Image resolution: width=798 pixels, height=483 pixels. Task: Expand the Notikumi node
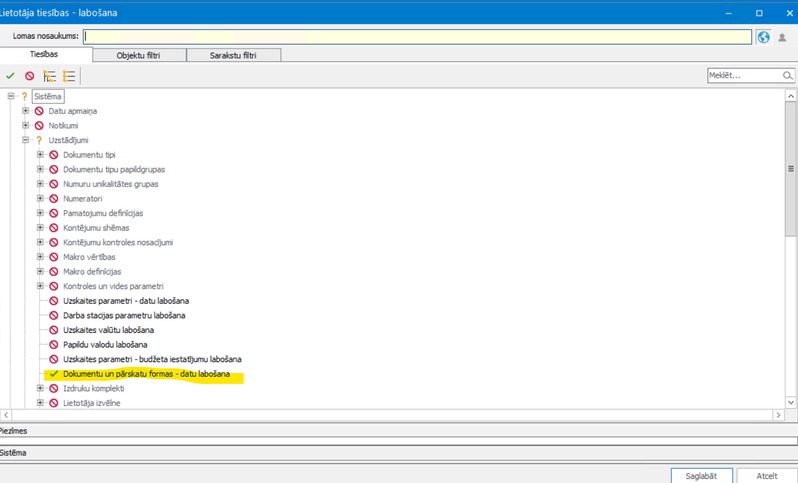pyautogui.click(x=25, y=125)
